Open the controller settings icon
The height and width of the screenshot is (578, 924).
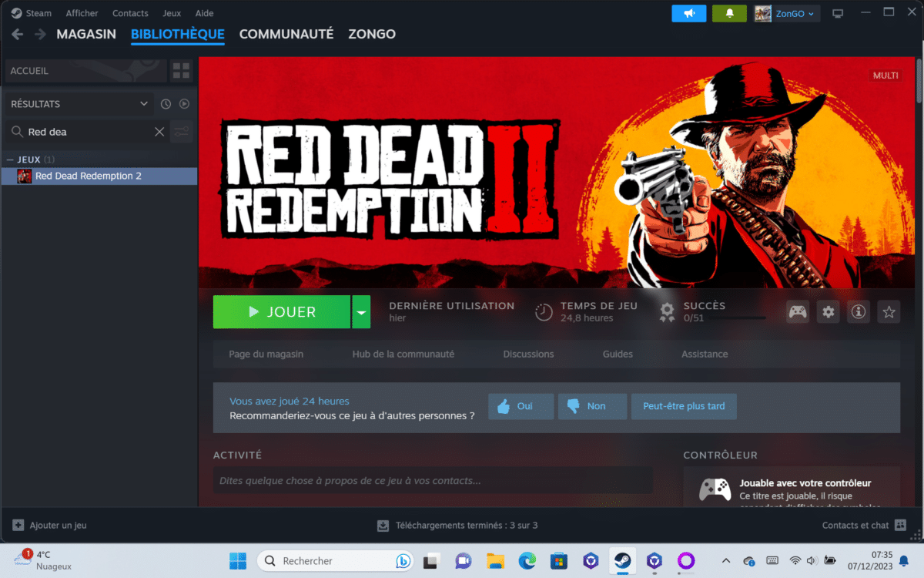798,312
